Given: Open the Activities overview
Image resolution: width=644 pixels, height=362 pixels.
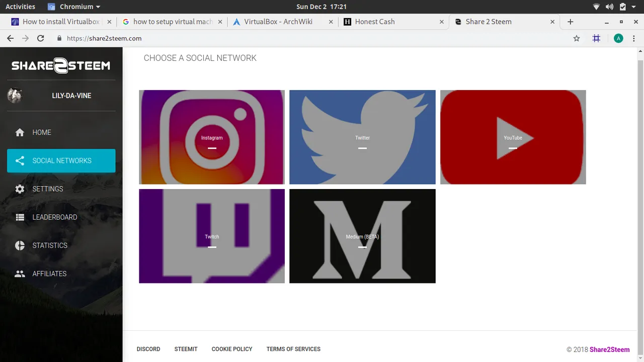Looking at the screenshot, I should point(20,7).
